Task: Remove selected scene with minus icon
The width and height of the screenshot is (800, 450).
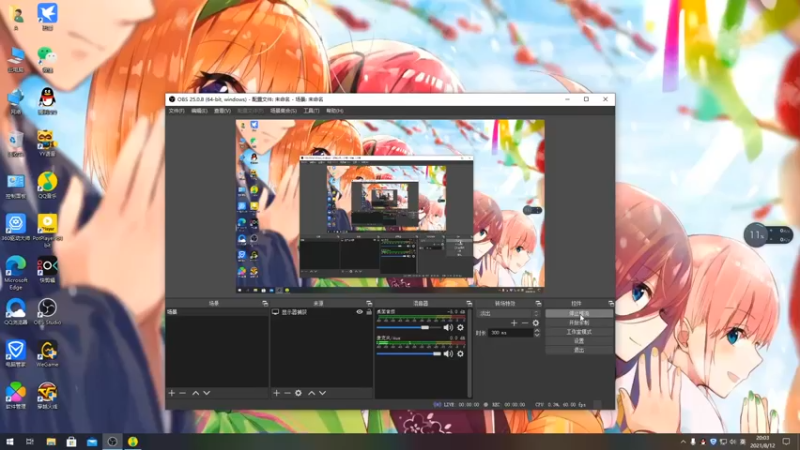Action: tap(183, 393)
